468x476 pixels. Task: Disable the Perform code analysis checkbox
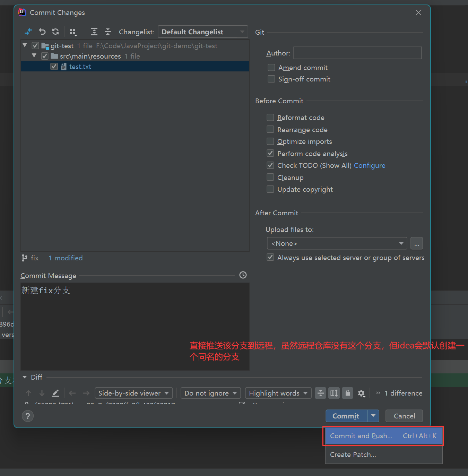(270, 153)
